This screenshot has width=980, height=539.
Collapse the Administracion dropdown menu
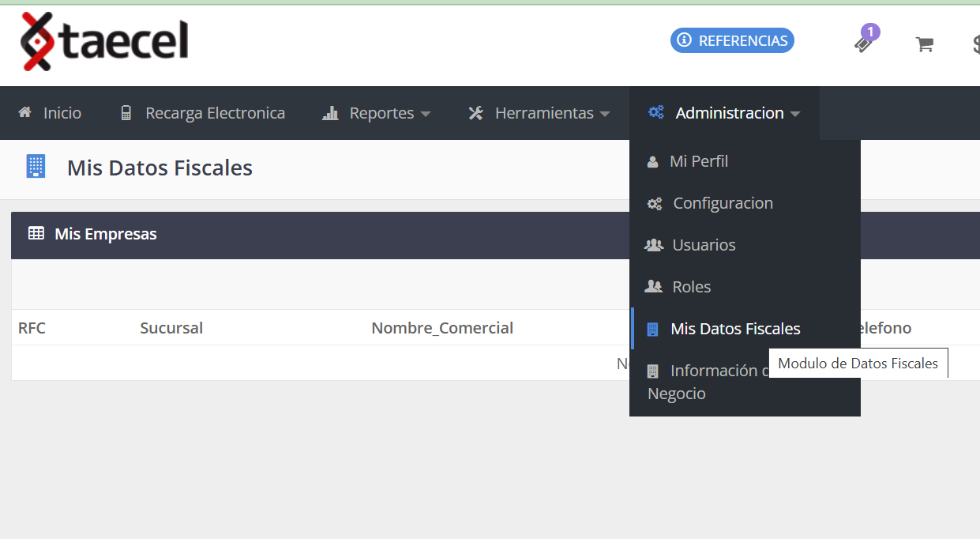794,114
